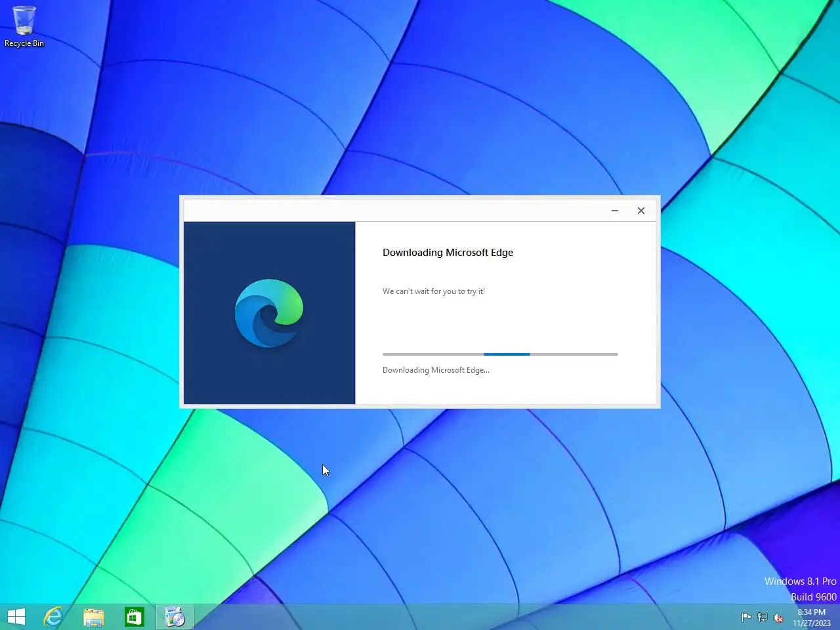Click the "Build 9600" label

point(813,597)
